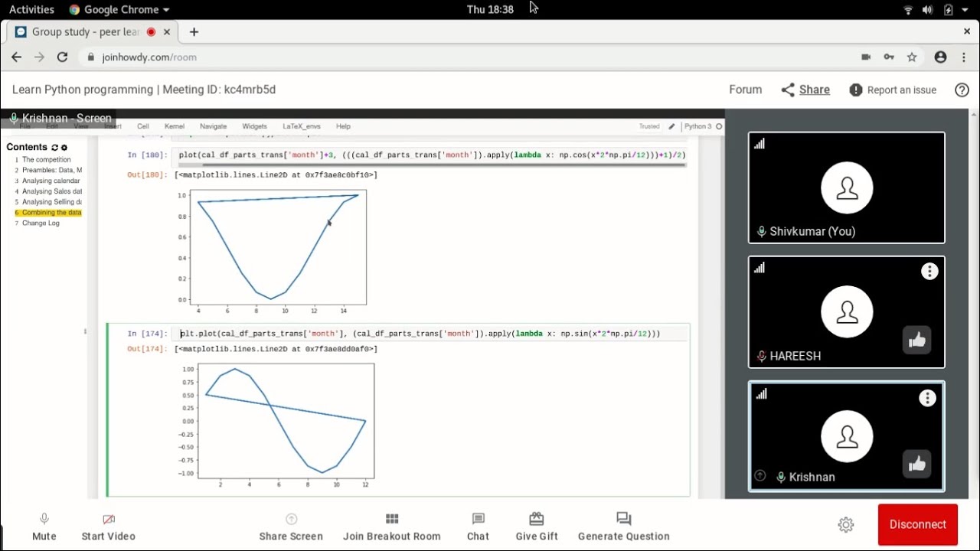The width and height of the screenshot is (980, 551).
Task: Open more options on HAREESH's tile
Action: click(x=929, y=272)
